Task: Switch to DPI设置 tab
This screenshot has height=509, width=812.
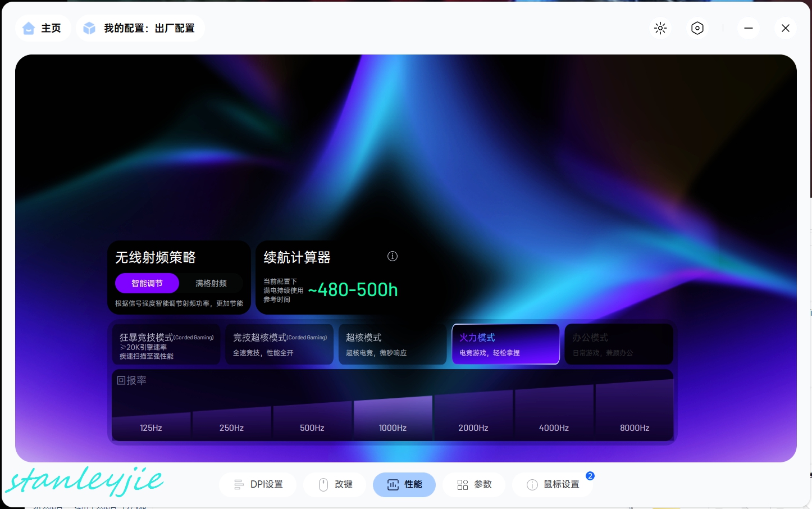Action: [258, 484]
